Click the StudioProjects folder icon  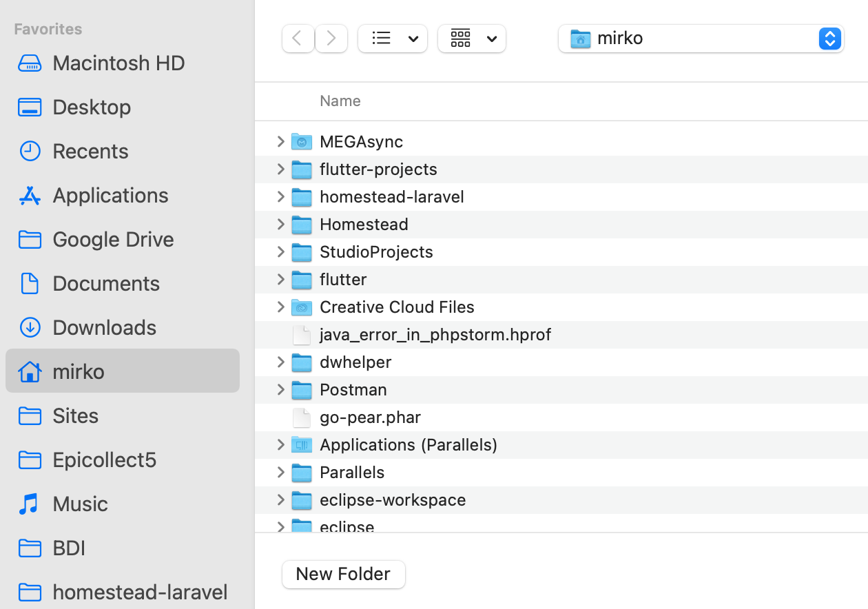(302, 252)
